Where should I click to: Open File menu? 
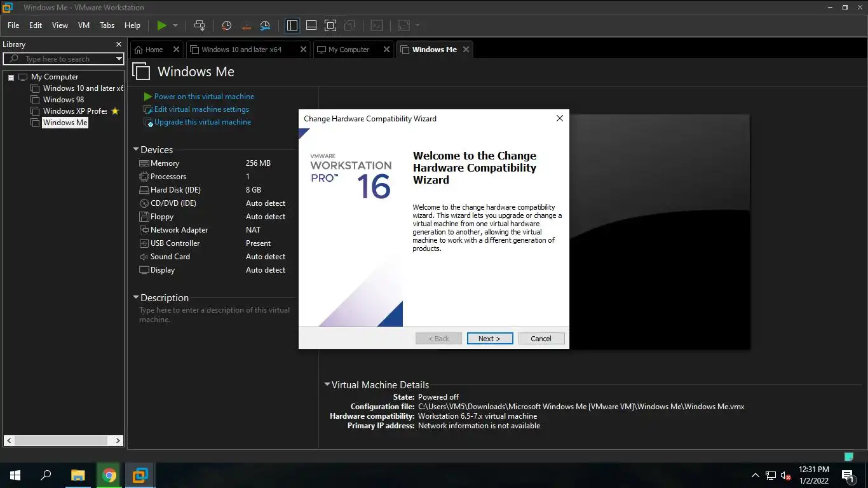coord(13,25)
